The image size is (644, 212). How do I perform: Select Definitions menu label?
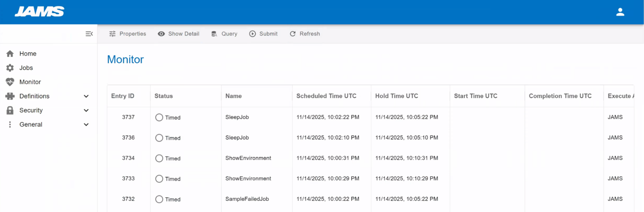pyautogui.click(x=35, y=96)
